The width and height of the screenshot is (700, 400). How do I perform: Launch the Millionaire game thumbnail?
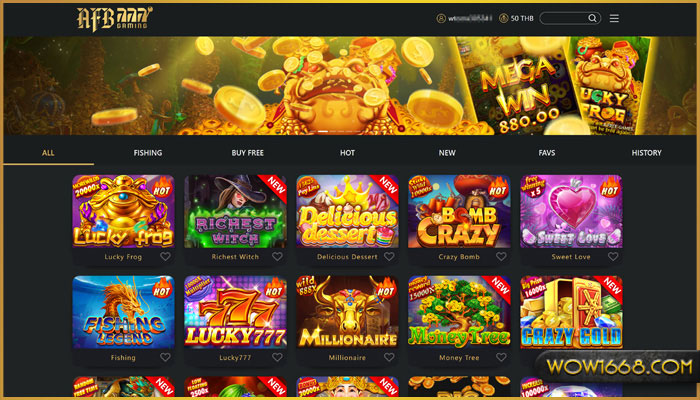[x=347, y=312]
